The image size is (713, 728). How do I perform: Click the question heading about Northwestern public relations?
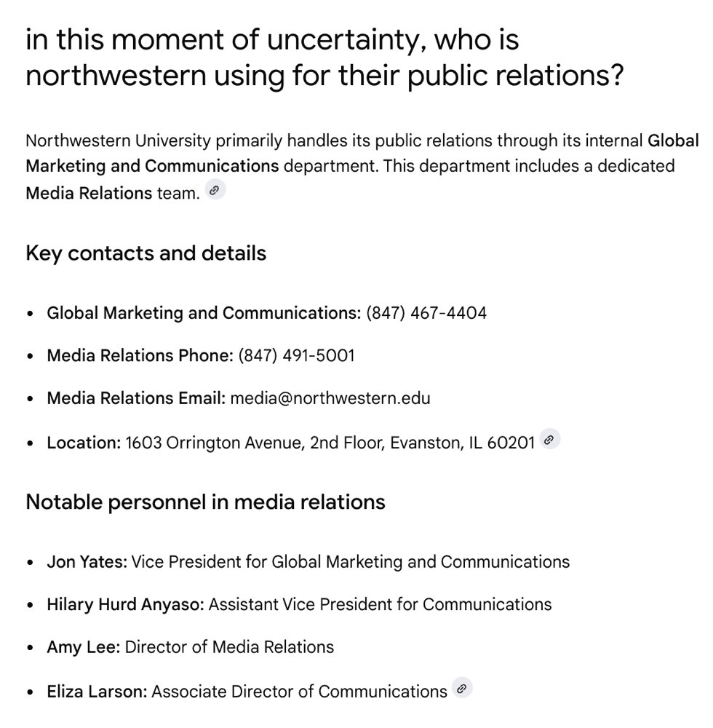pyautogui.click(x=324, y=57)
